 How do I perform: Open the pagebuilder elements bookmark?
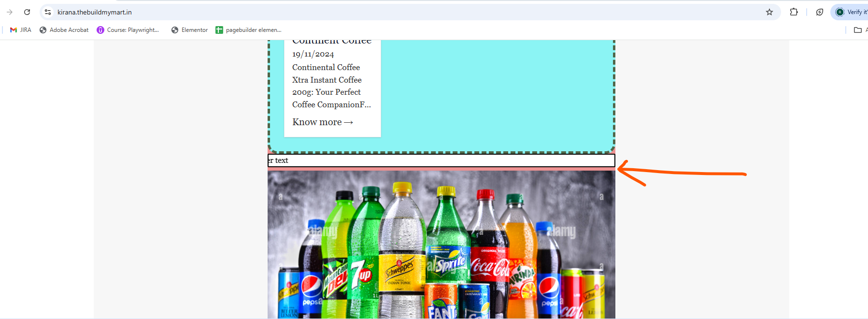[248, 30]
